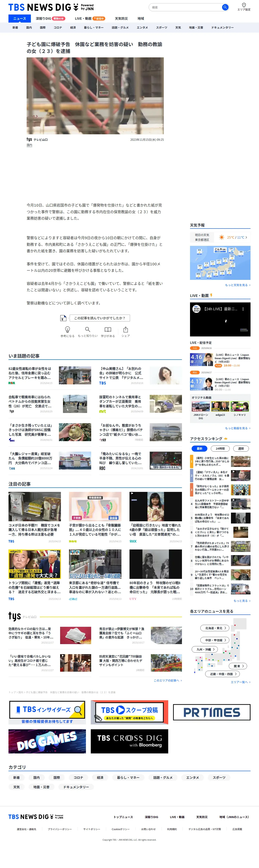This screenshot has width=259, height=868.
Task: Open the エリア一覧へ link
Action: [x=240, y=682]
